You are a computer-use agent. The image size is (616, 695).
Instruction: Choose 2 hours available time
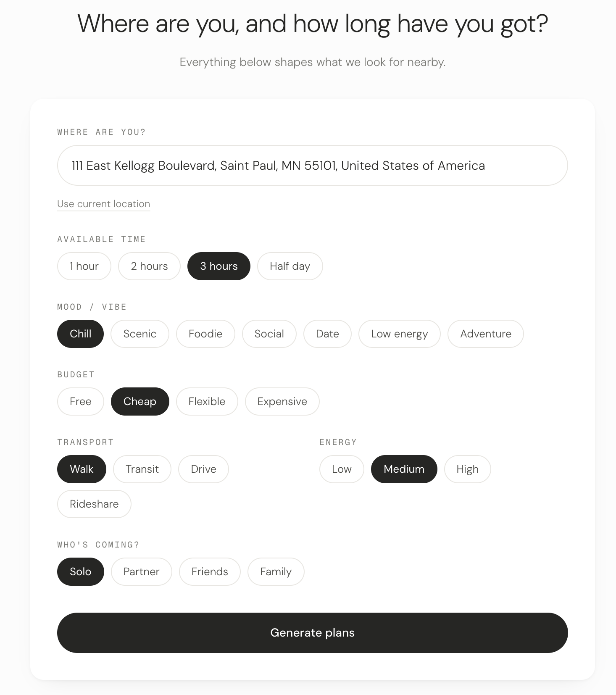pyautogui.click(x=149, y=266)
